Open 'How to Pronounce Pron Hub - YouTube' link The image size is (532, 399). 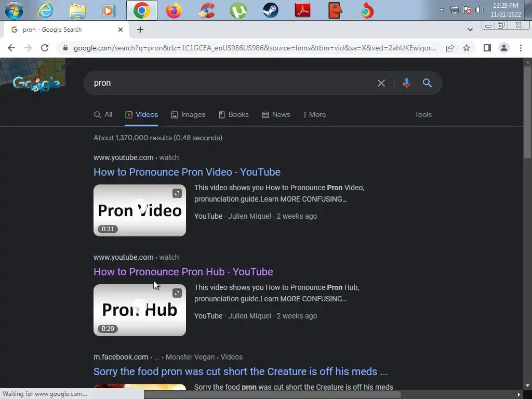[x=183, y=272]
